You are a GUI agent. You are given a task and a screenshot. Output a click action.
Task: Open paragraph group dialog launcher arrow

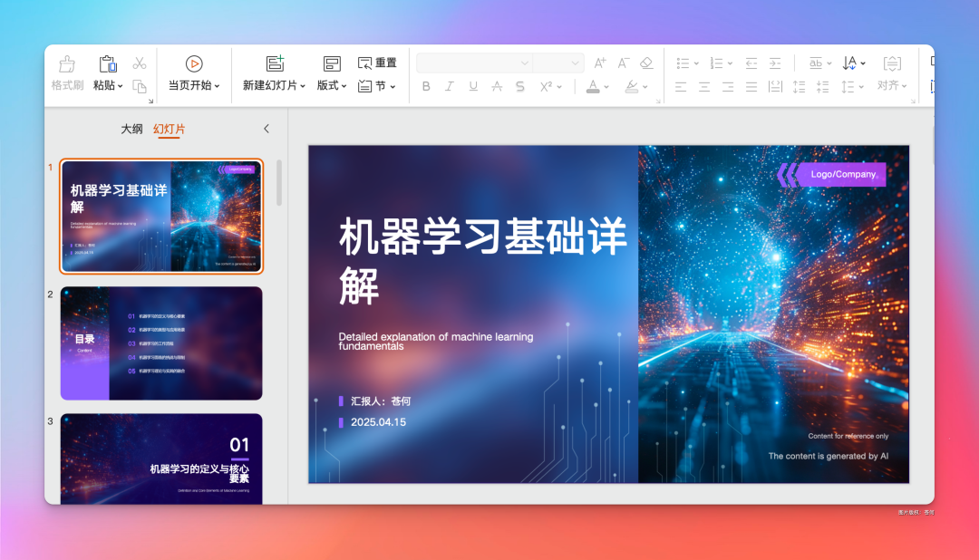pos(913,101)
